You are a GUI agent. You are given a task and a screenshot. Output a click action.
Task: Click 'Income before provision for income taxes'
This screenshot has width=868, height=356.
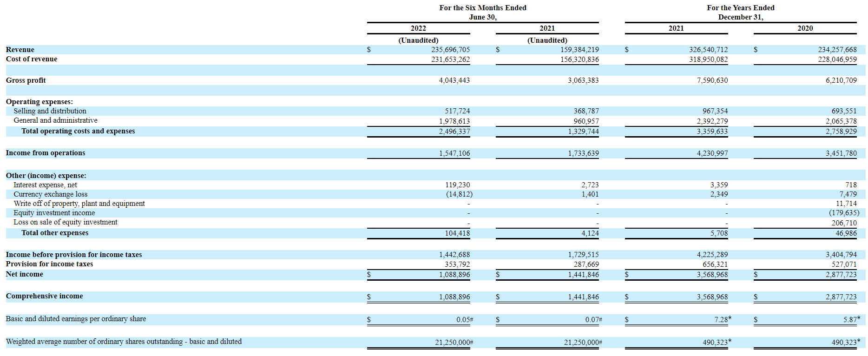(x=74, y=255)
